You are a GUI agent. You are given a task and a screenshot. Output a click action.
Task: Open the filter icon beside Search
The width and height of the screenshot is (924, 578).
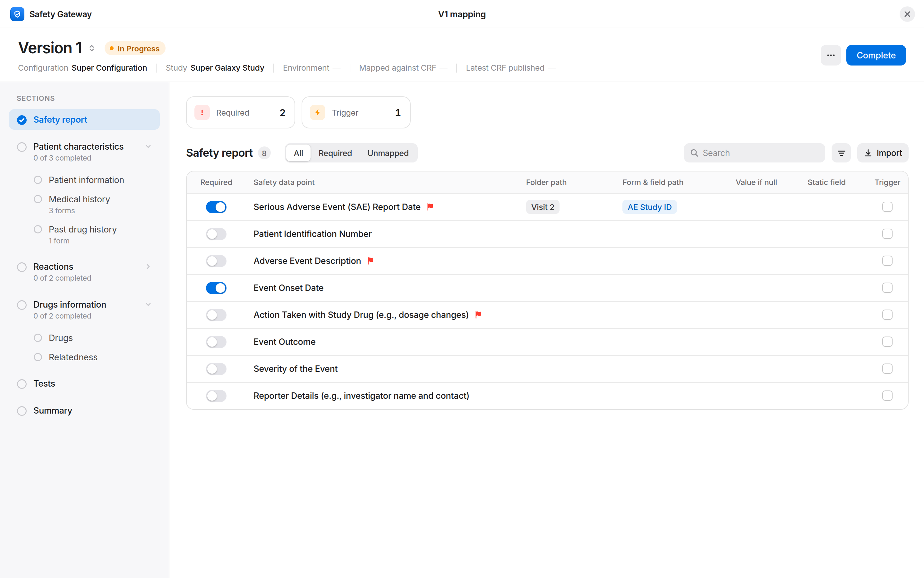[x=841, y=153]
